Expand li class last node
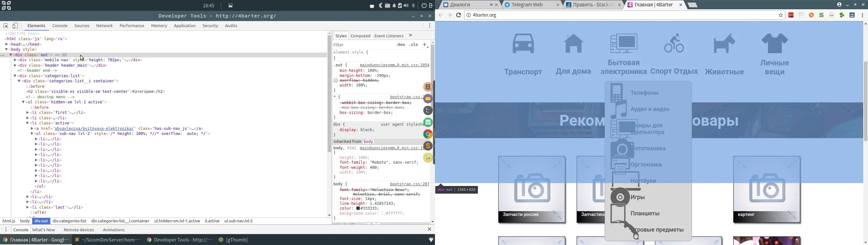868x245 pixels. 28,207
